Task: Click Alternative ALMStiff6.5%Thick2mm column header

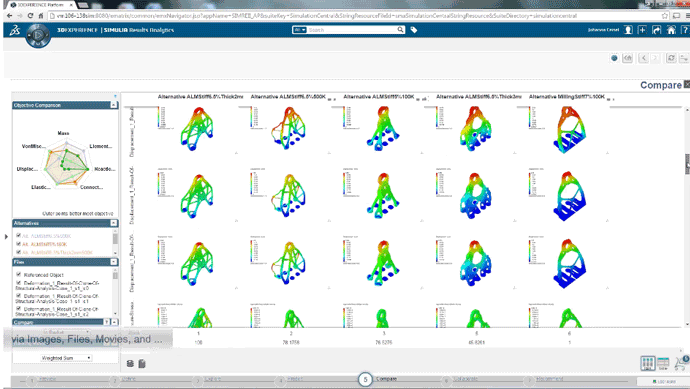Action: tap(200, 97)
